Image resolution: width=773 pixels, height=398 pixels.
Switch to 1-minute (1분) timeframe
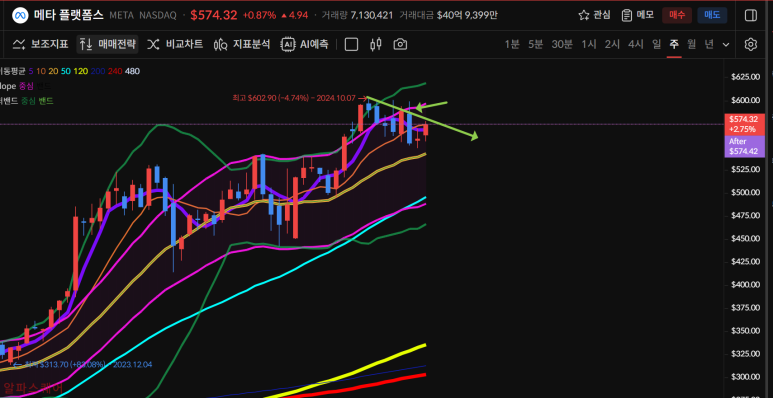pos(512,44)
